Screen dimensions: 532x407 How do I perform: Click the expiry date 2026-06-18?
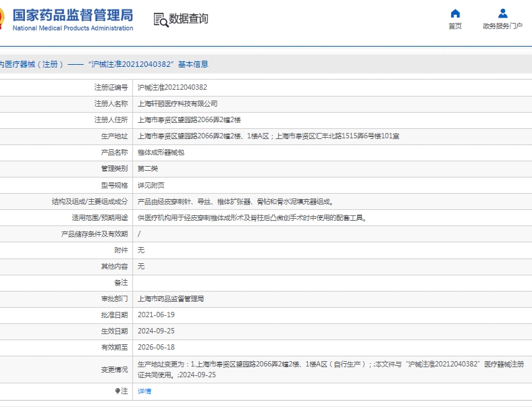pos(156,348)
